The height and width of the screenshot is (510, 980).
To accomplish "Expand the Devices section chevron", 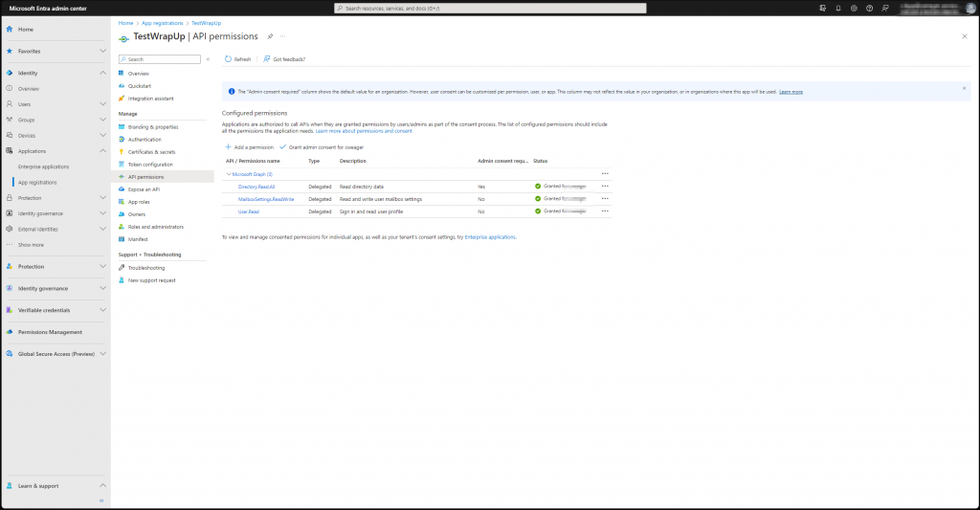I will [x=102, y=136].
